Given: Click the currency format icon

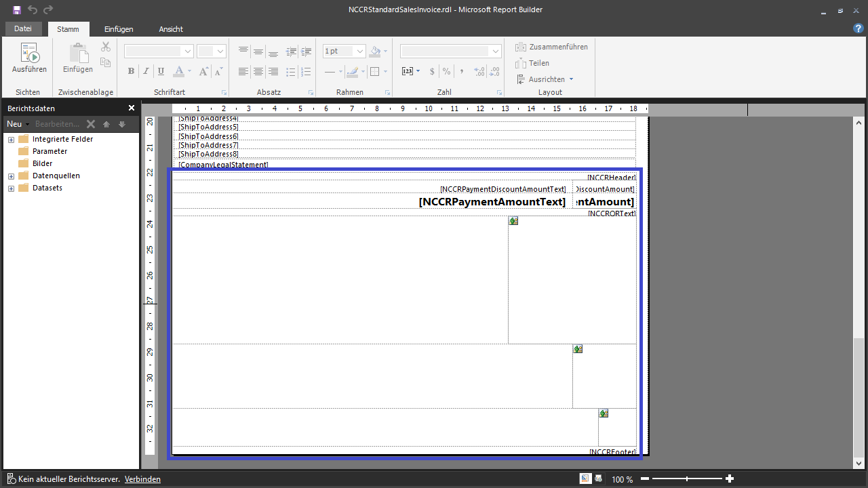Looking at the screenshot, I should click(431, 71).
